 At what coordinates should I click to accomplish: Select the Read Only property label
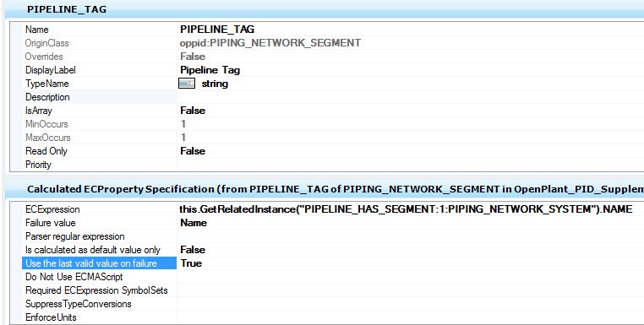point(46,151)
